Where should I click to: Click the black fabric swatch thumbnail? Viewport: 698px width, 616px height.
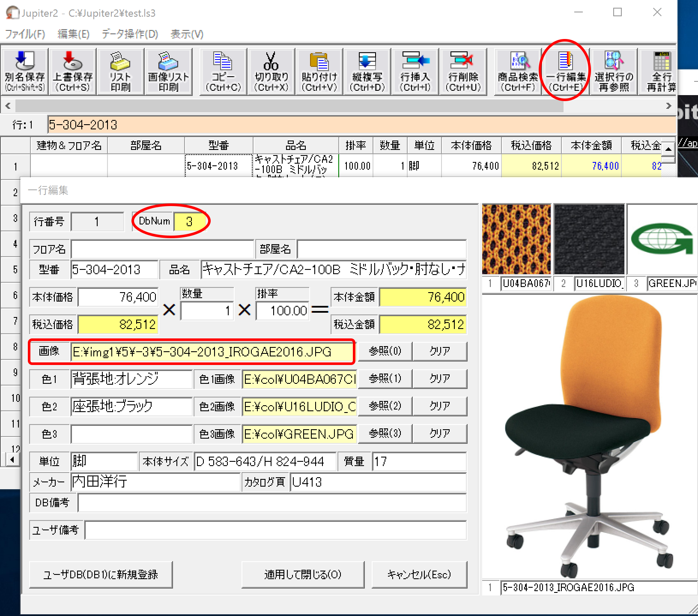(589, 239)
